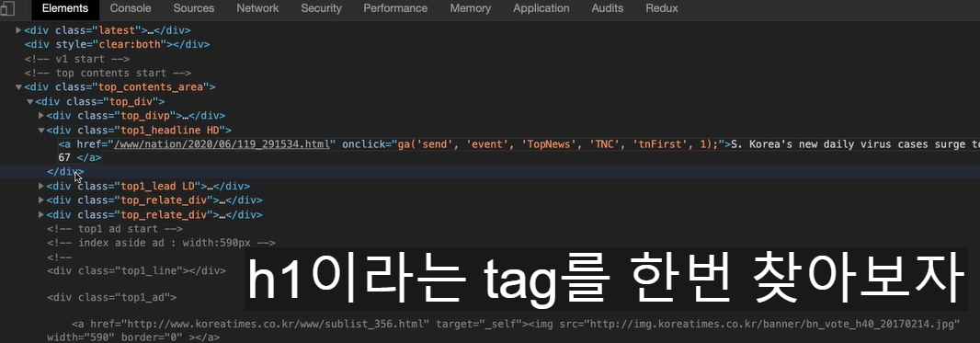Open the Application tab
Viewport: 980px width, 343px height.
point(541,9)
